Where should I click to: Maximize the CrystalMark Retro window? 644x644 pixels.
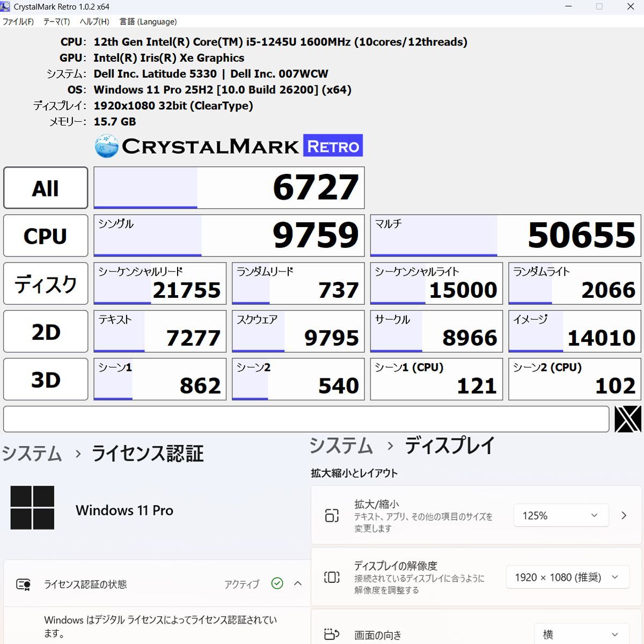point(599,6)
